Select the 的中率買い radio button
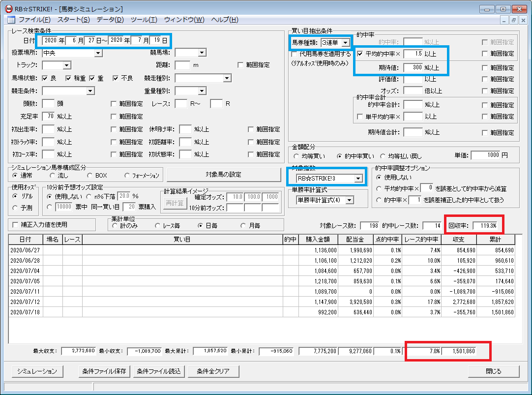Viewport: 532px width, 395px height. (339, 156)
